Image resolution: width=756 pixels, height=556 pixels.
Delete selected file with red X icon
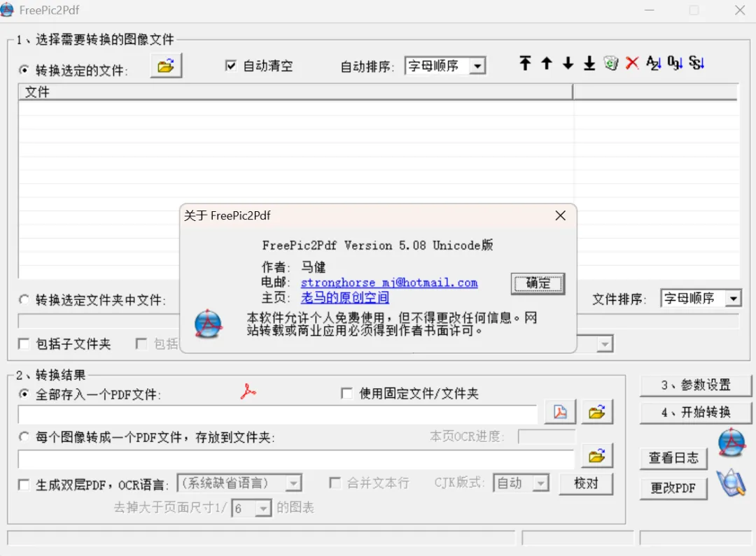point(632,63)
